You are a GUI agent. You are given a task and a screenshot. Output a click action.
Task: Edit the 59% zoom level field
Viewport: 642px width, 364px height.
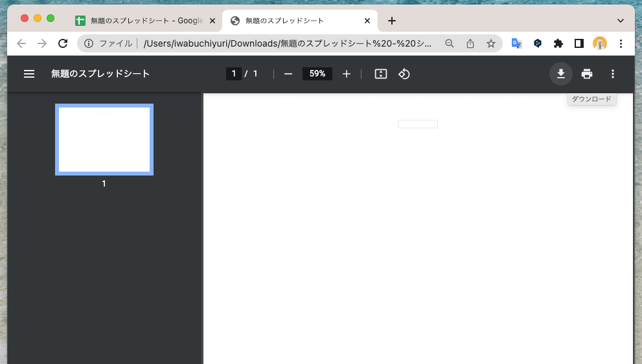point(317,74)
